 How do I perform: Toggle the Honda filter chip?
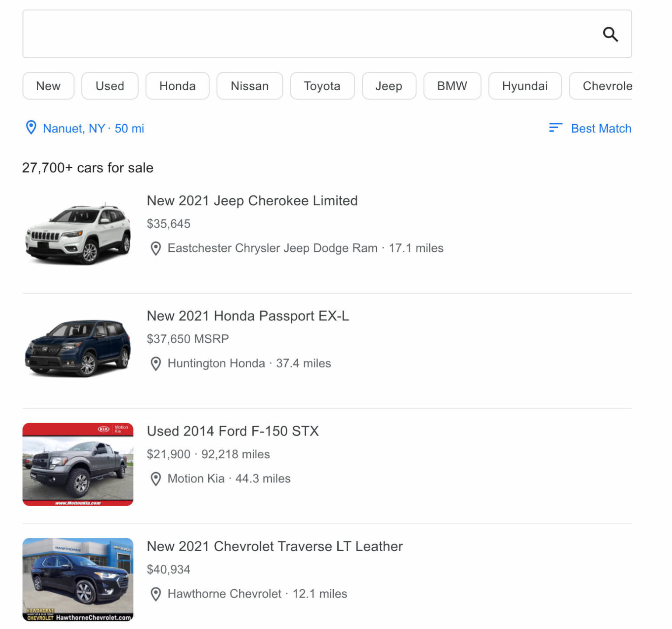(x=177, y=86)
